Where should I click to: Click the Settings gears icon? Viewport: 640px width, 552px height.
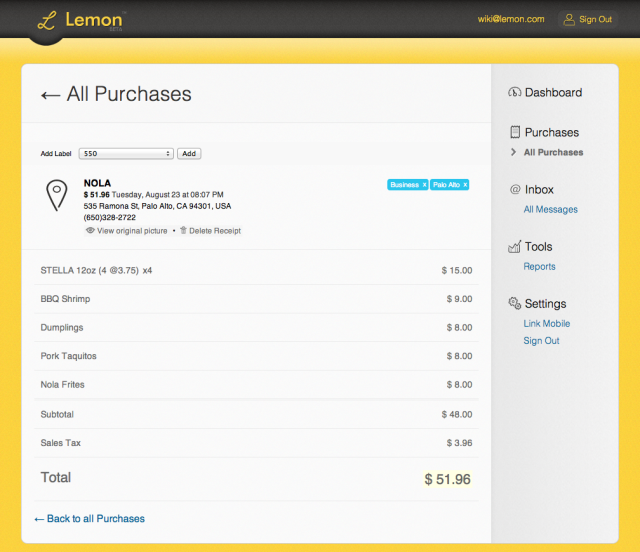(x=515, y=303)
